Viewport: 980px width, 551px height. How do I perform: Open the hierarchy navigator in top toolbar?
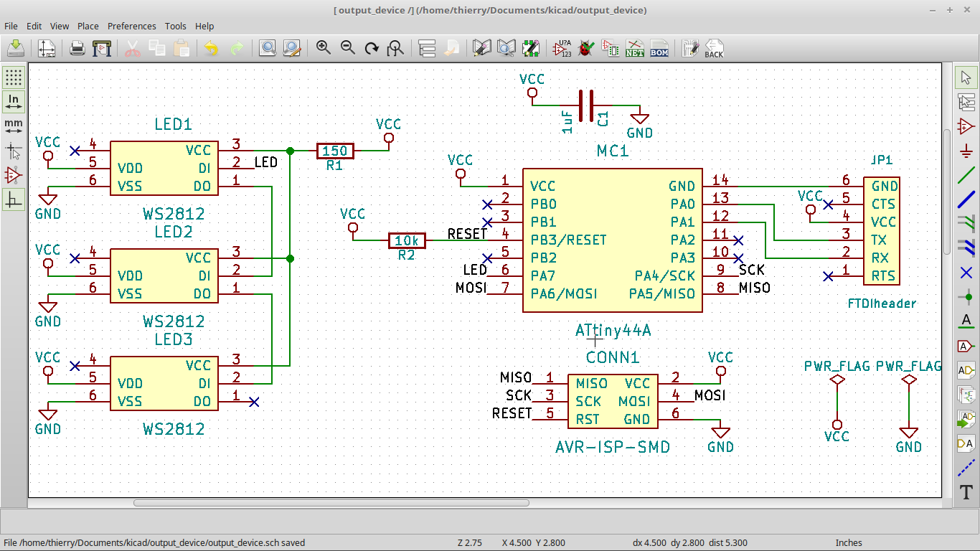click(427, 48)
